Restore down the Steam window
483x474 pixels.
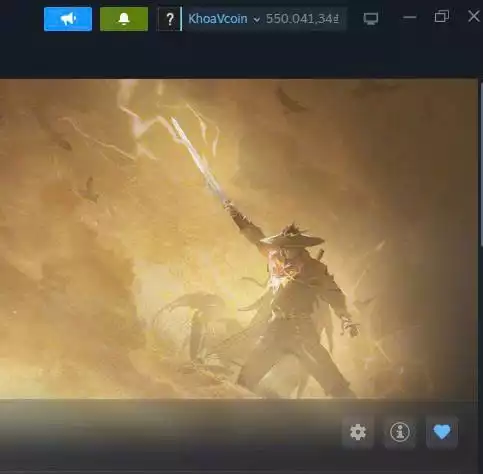[x=442, y=16]
